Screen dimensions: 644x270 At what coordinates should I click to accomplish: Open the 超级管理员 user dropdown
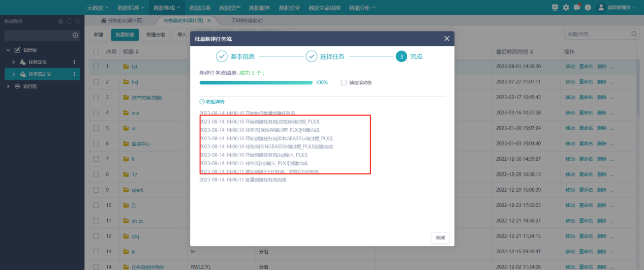tap(618, 8)
